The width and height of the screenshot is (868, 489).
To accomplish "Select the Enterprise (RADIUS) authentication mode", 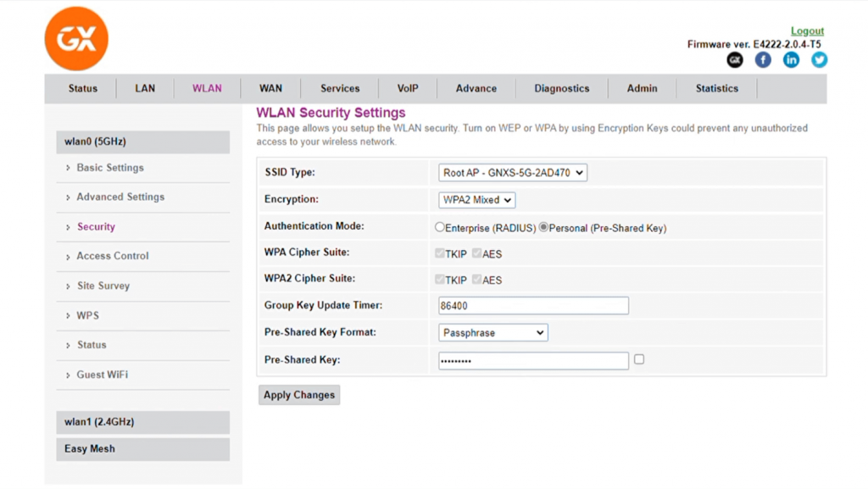I will coord(440,226).
